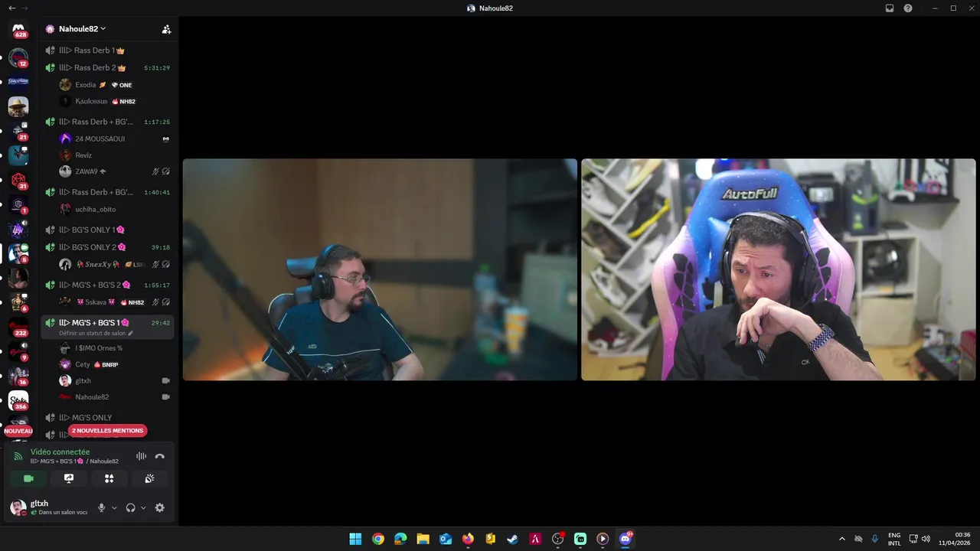Screen dimensions: 980x551
Task: Join the MG'S ONLY voice channel
Action: [x=107, y=418]
